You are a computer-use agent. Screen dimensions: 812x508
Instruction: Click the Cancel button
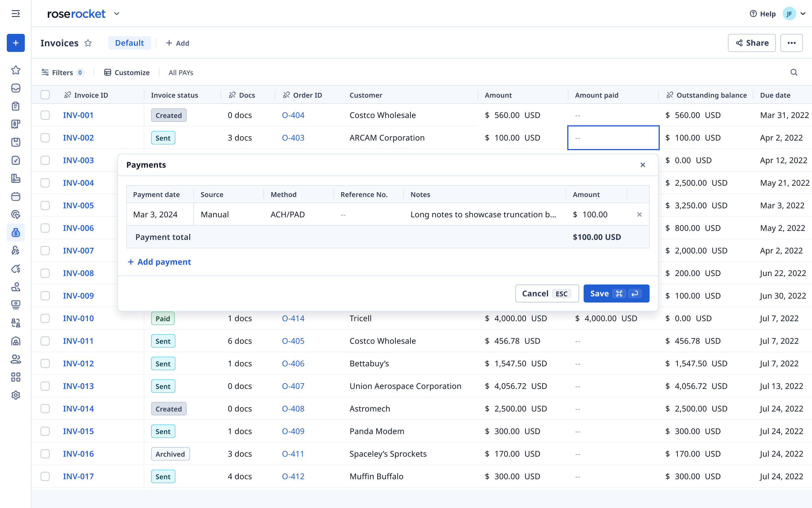(x=547, y=294)
